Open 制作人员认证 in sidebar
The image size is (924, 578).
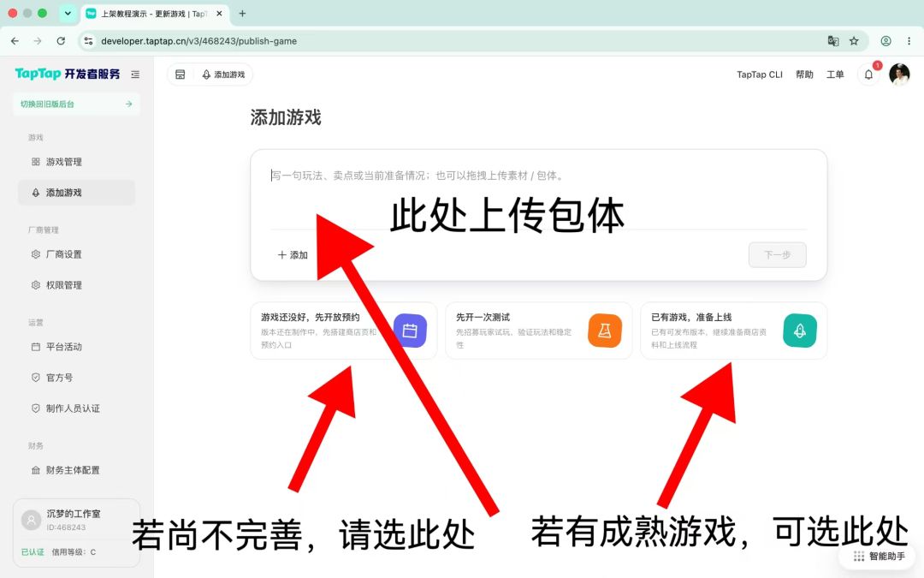point(77,408)
